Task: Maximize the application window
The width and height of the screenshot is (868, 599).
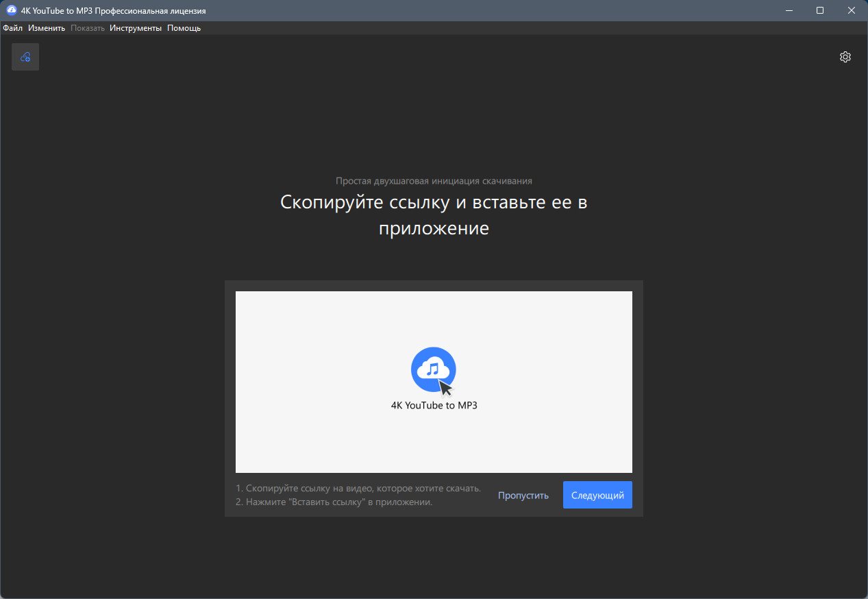Action: [x=820, y=10]
